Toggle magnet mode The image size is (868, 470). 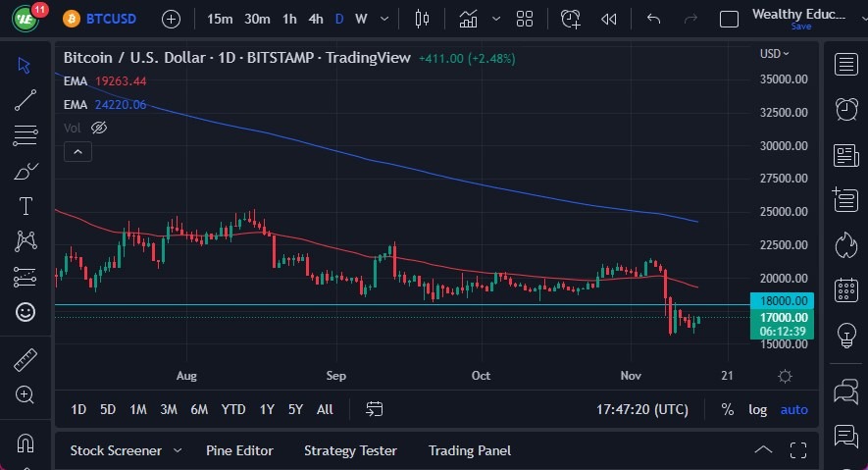point(26,444)
